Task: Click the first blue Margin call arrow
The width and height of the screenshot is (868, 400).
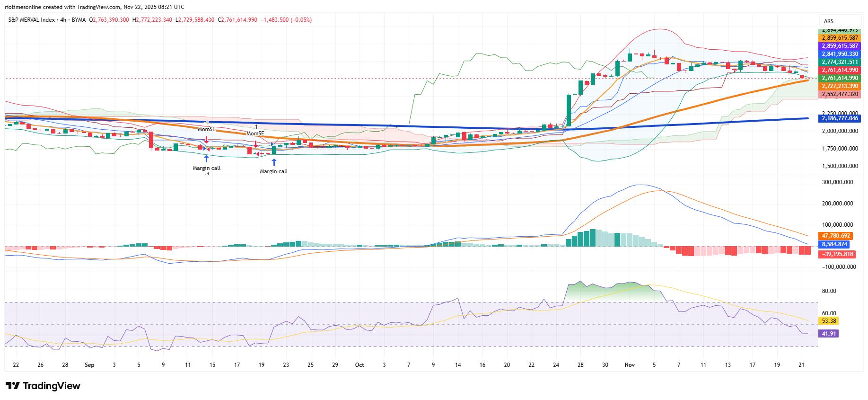Action: [x=206, y=159]
